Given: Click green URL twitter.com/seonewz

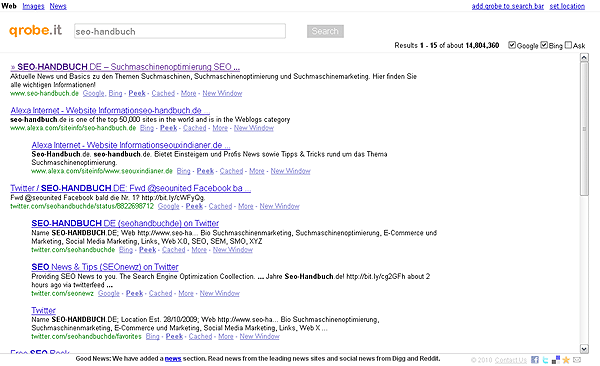Looking at the screenshot, I should 62,293.
